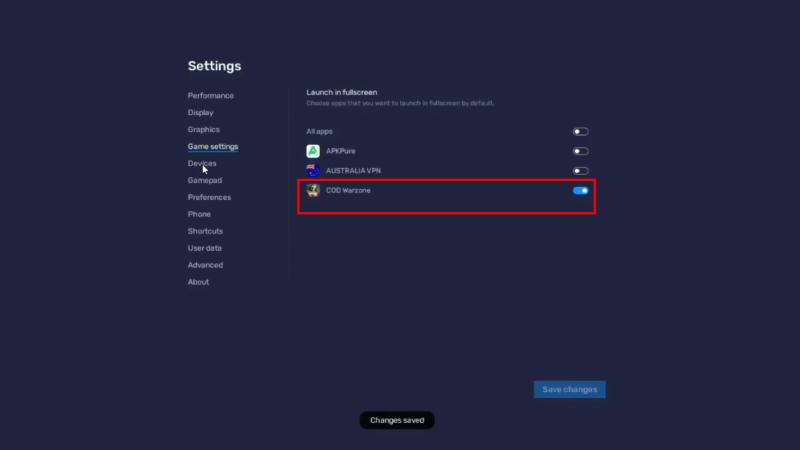Select the Game settings section
800x450 pixels.
click(213, 146)
